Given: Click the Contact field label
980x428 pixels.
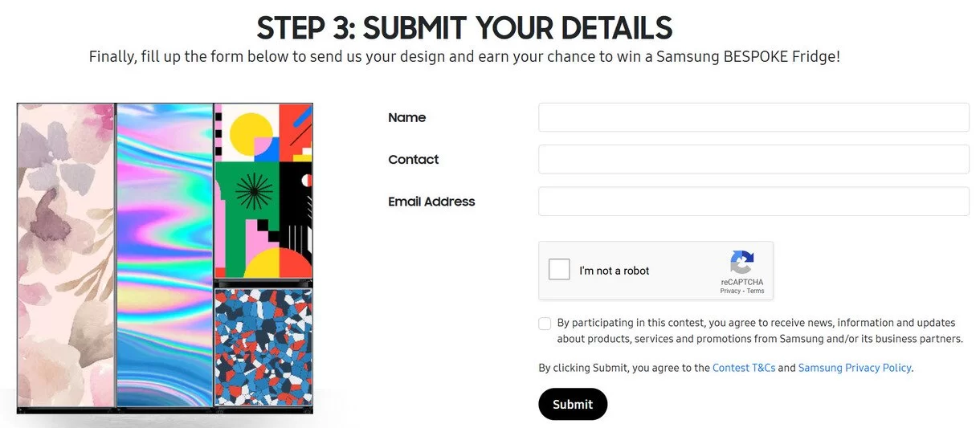Looking at the screenshot, I should [x=414, y=159].
